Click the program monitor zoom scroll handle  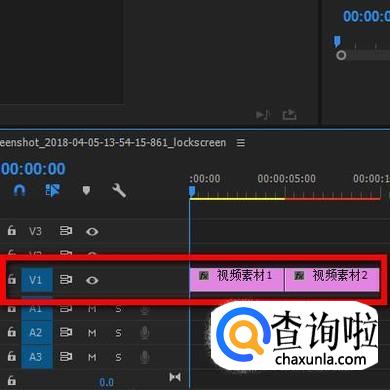click(x=341, y=55)
